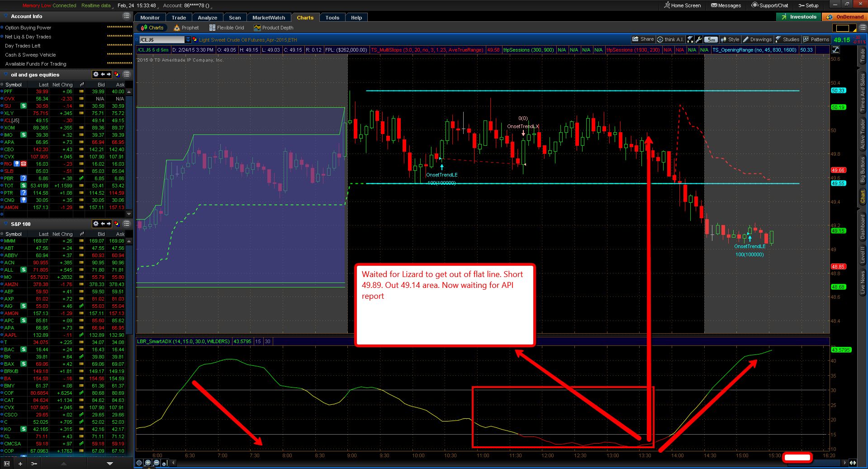The width and height of the screenshot is (868, 469).
Task: Open the Dashboard side tab
Action: click(x=863, y=227)
